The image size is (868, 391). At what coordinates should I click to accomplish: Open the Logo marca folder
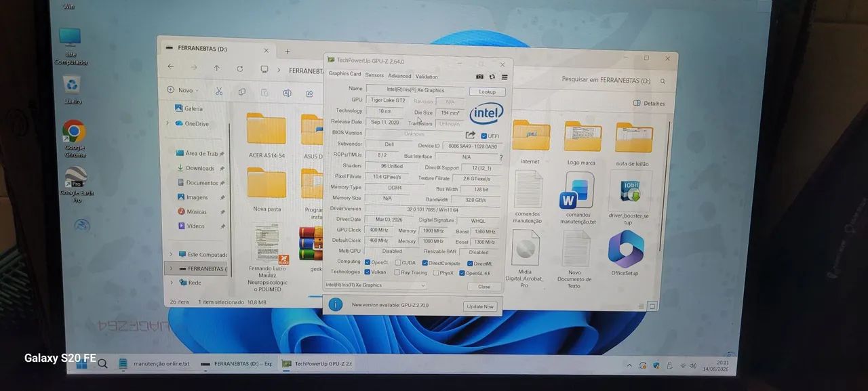coord(583,144)
